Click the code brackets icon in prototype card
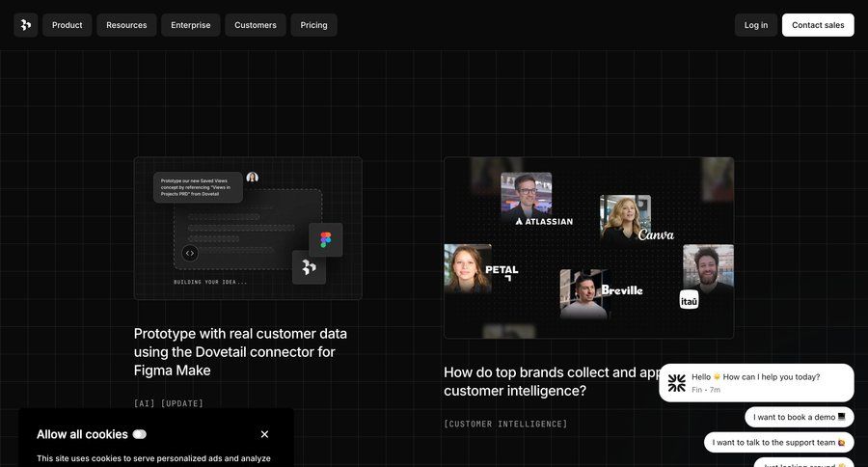 (x=190, y=253)
